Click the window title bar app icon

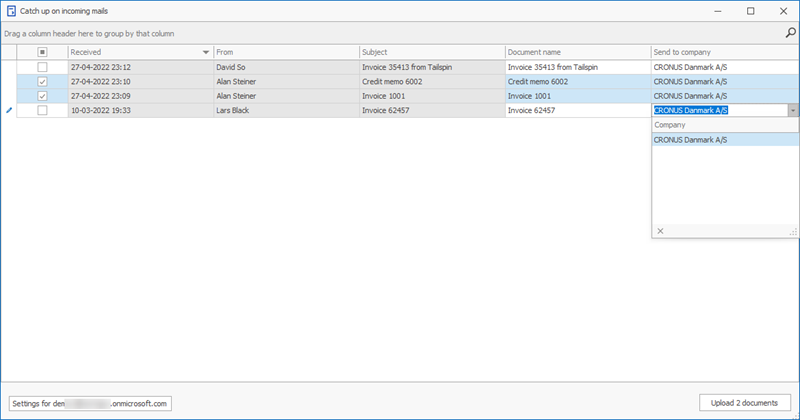click(11, 11)
